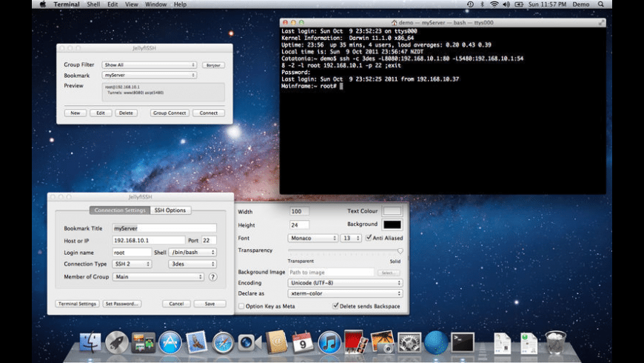Launch iTunes from the Dock
The width and height of the screenshot is (644, 363).
click(x=329, y=342)
